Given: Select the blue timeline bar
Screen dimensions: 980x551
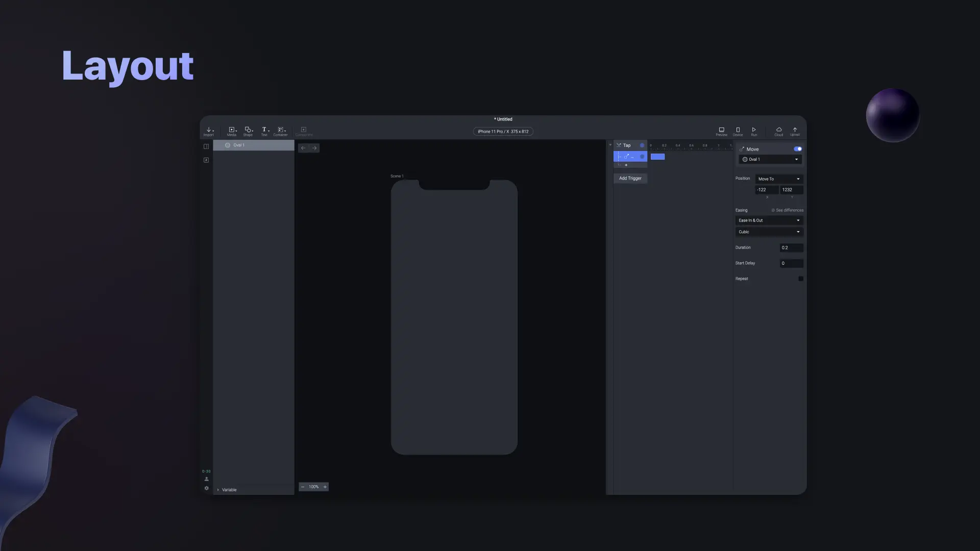Looking at the screenshot, I should [x=657, y=157].
